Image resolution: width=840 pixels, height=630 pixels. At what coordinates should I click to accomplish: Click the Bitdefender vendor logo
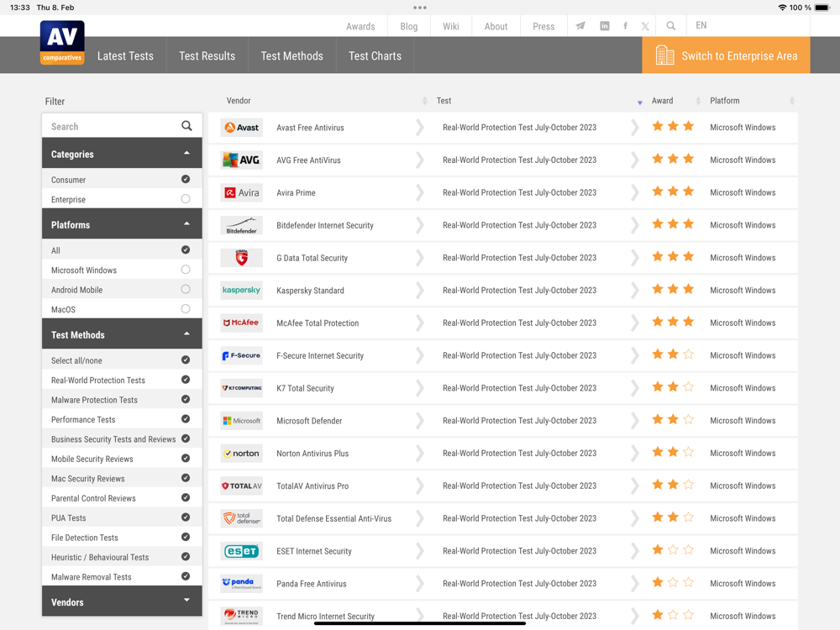pos(242,225)
